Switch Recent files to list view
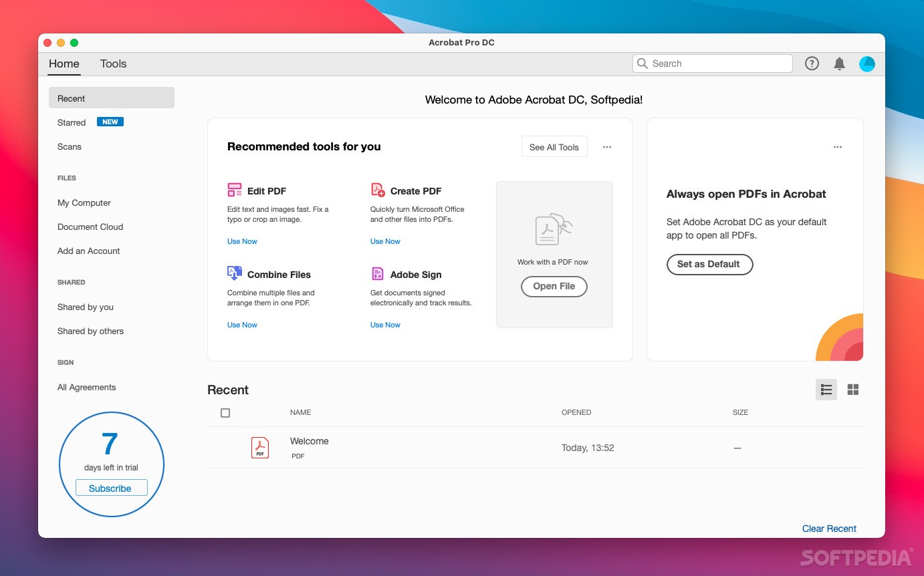This screenshot has height=576, width=924. [x=826, y=390]
